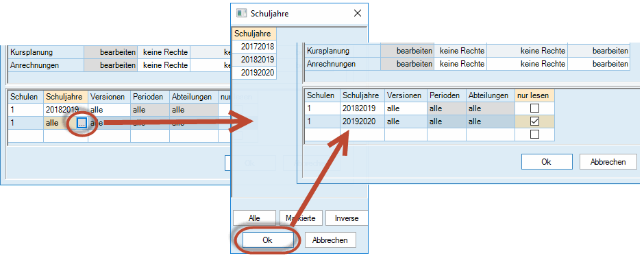Click the Abteilungen header in right-hand table
This screenshot has height=256, width=644.
(x=491, y=95)
